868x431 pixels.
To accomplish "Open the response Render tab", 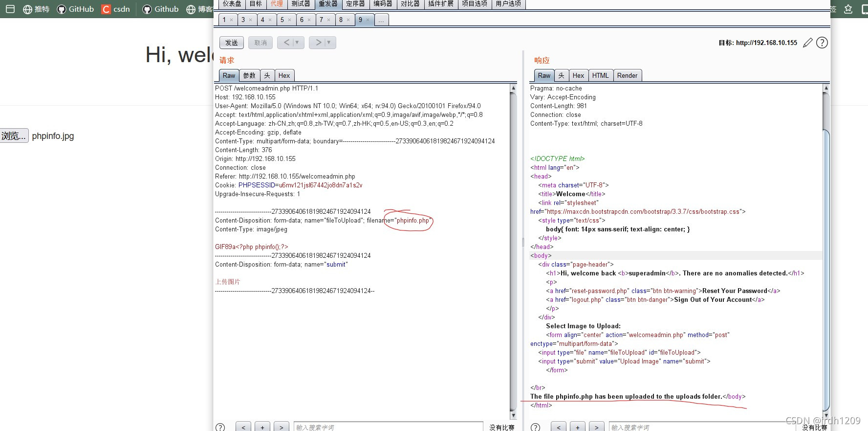I will pyautogui.click(x=627, y=75).
